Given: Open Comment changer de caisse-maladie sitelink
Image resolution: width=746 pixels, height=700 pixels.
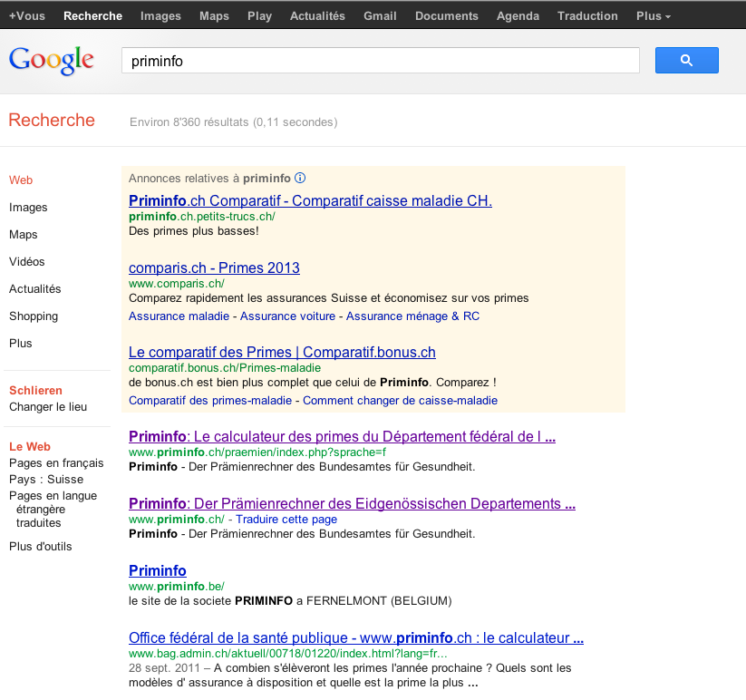Looking at the screenshot, I should tap(400, 400).
